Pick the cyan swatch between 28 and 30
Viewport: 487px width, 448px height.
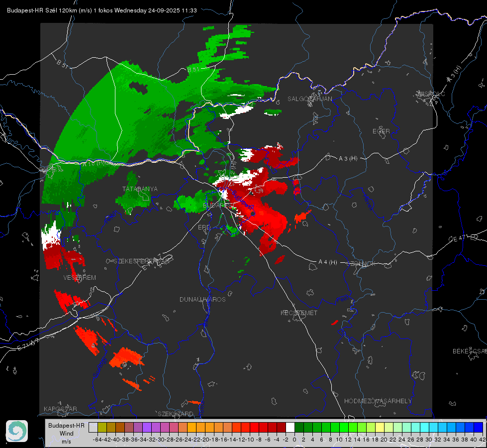click(425, 427)
